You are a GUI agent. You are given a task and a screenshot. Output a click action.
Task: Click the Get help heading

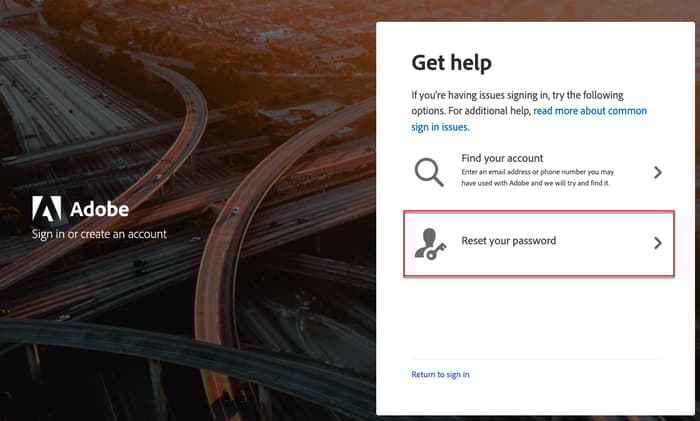pos(451,63)
